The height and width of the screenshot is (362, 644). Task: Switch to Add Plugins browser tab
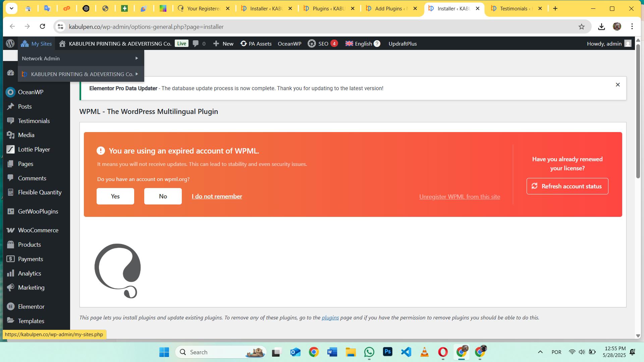[391, 8]
